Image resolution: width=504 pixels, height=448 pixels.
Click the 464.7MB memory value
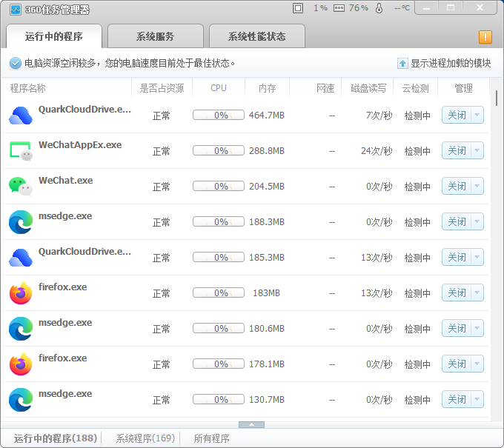pyautogui.click(x=267, y=116)
